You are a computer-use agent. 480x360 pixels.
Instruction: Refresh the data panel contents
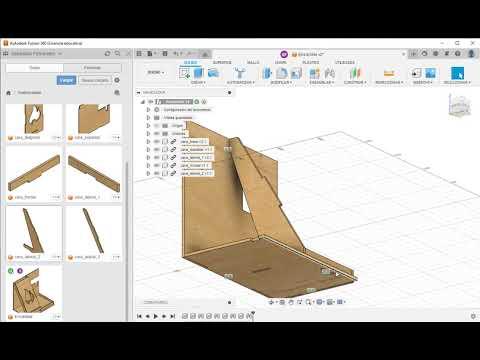pyautogui.click(x=107, y=53)
